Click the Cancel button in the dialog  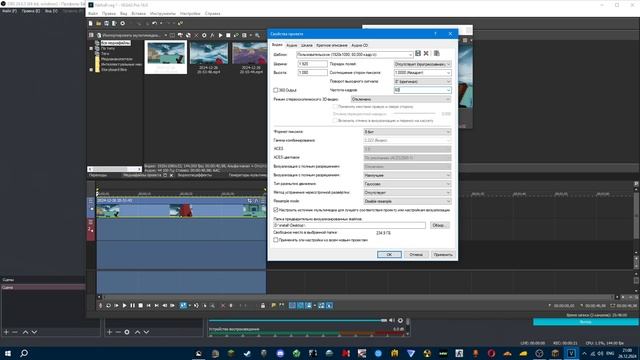tap(416, 254)
